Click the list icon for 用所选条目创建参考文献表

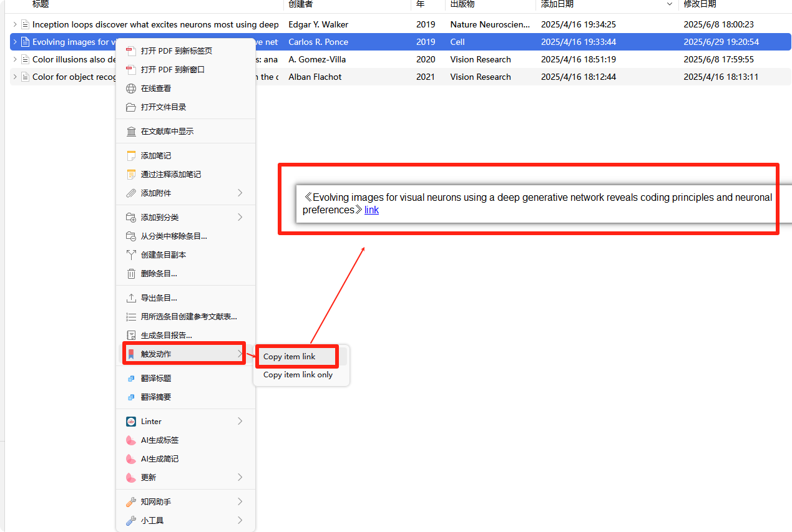(x=131, y=317)
